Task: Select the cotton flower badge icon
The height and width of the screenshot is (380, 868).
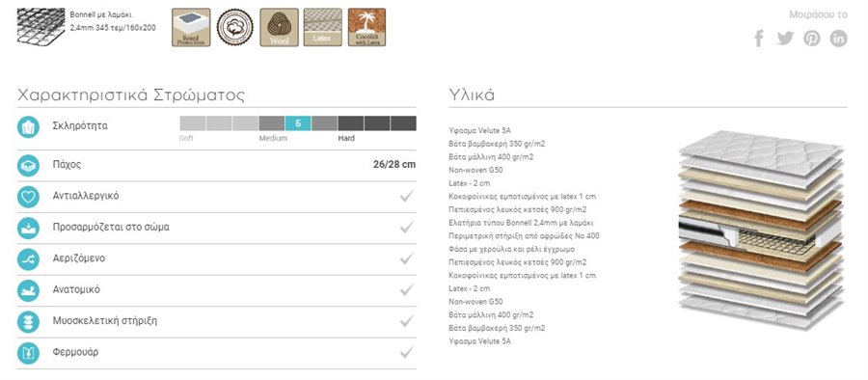Action: tap(234, 27)
